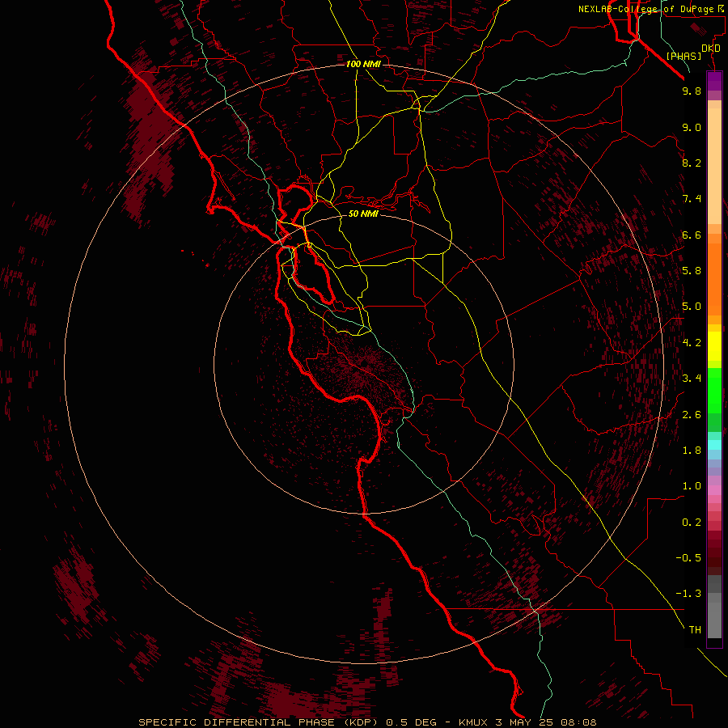Pick the light peach color bar segment
Screen dimensions: 728x728
pyautogui.click(x=714, y=166)
